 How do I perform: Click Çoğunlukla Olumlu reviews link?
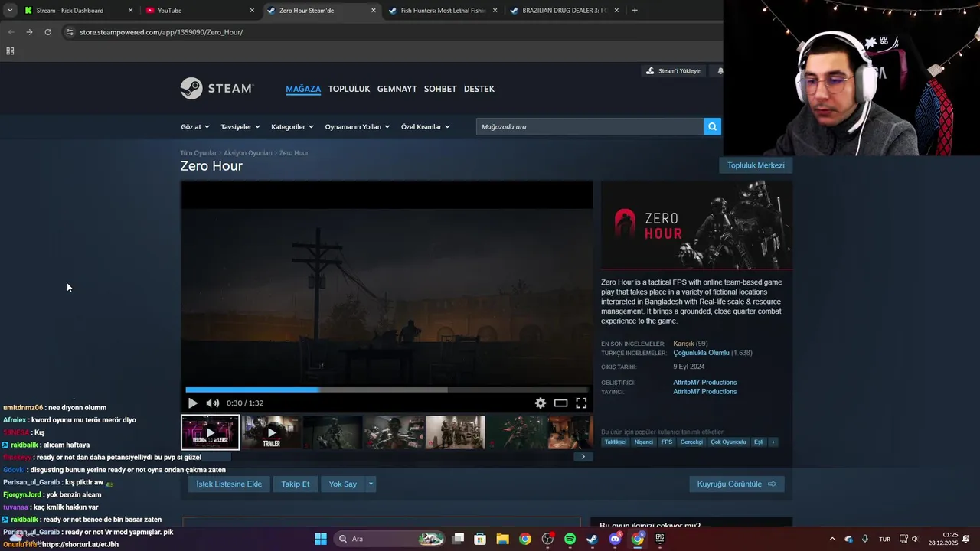(x=701, y=353)
